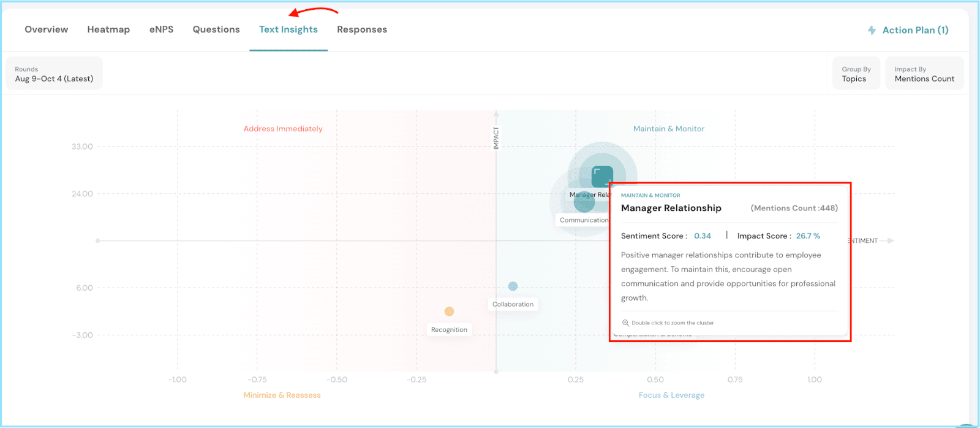
Task: Switch to the Overview tab
Action: pyautogui.click(x=47, y=29)
